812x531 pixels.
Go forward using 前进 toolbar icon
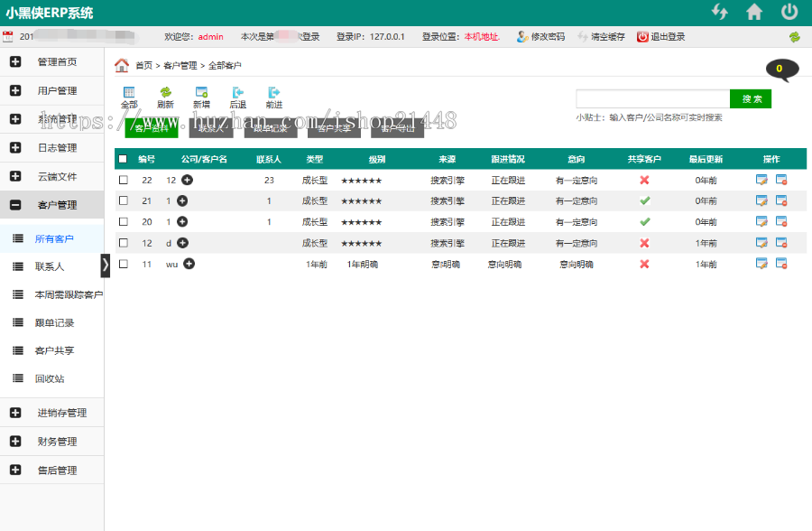(274, 98)
